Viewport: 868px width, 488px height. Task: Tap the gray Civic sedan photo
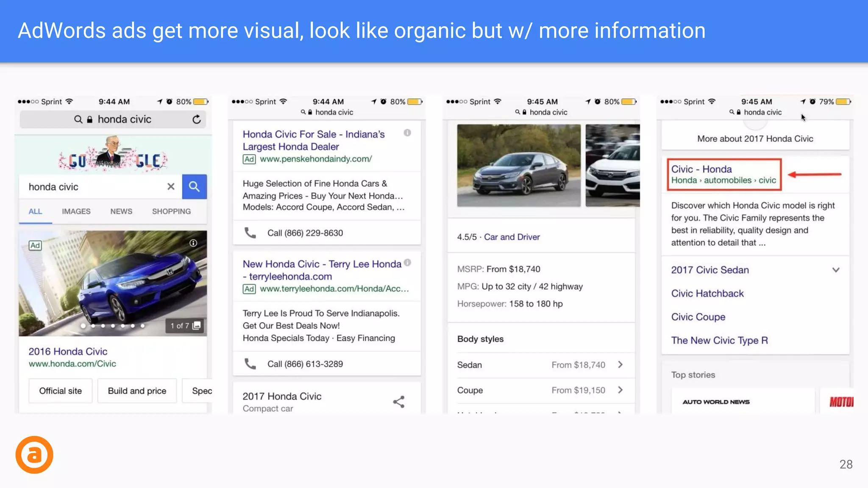coord(519,165)
